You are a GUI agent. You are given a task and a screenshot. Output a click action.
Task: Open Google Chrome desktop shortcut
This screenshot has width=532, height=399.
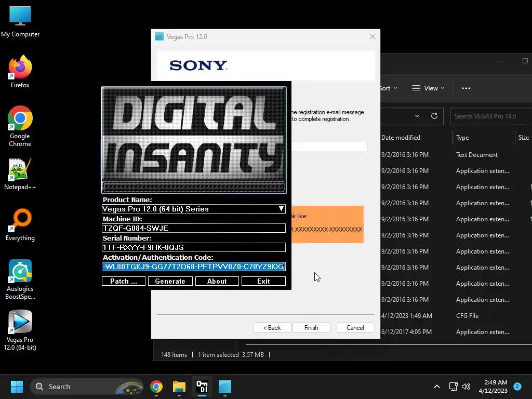[x=20, y=126]
